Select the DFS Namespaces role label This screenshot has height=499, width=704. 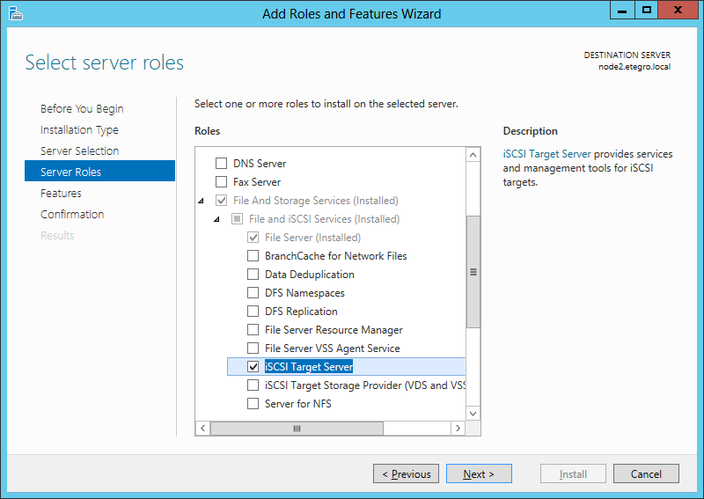click(x=304, y=293)
